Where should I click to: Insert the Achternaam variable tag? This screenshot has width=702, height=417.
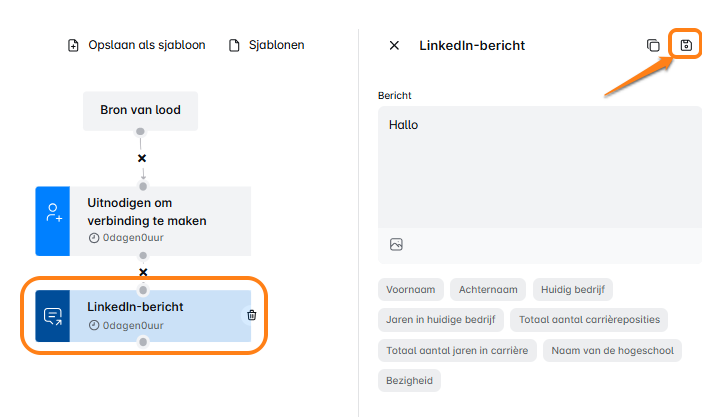click(488, 290)
